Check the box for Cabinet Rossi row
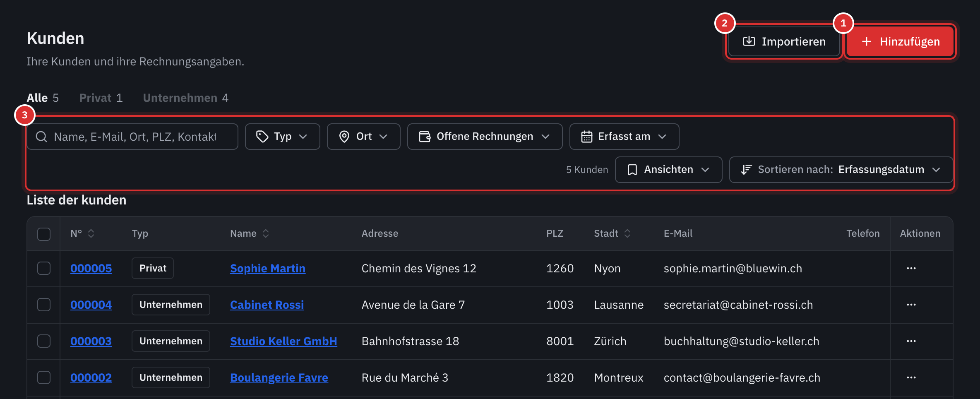 [44, 305]
